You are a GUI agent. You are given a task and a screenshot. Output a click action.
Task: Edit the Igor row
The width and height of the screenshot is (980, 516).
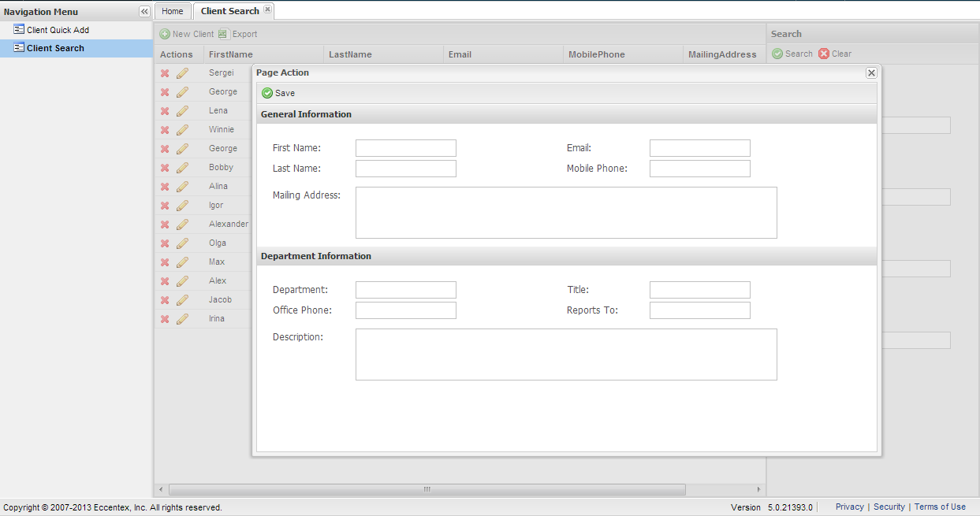(x=182, y=206)
